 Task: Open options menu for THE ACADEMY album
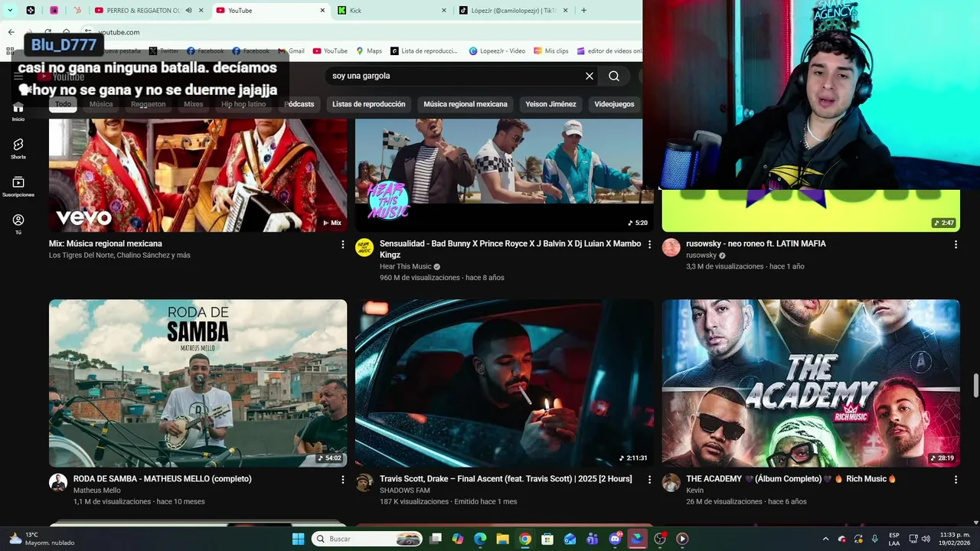(x=955, y=479)
